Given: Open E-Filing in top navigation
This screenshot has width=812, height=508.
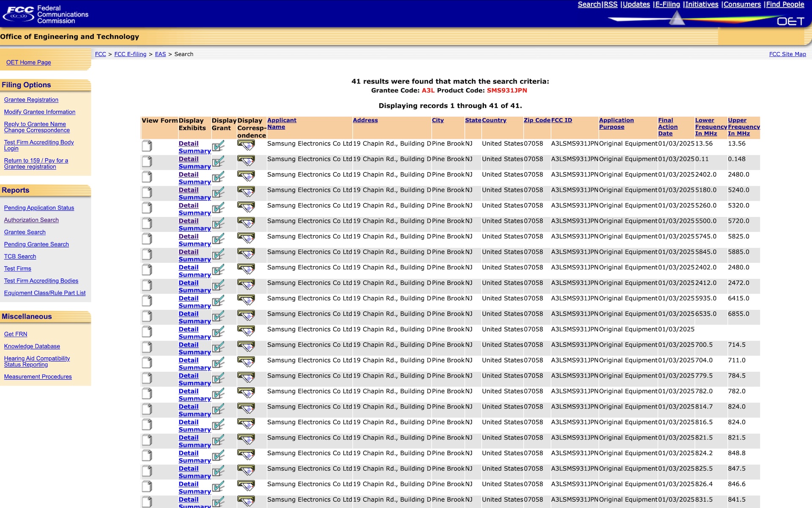Looking at the screenshot, I should pyautogui.click(x=667, y=4).
